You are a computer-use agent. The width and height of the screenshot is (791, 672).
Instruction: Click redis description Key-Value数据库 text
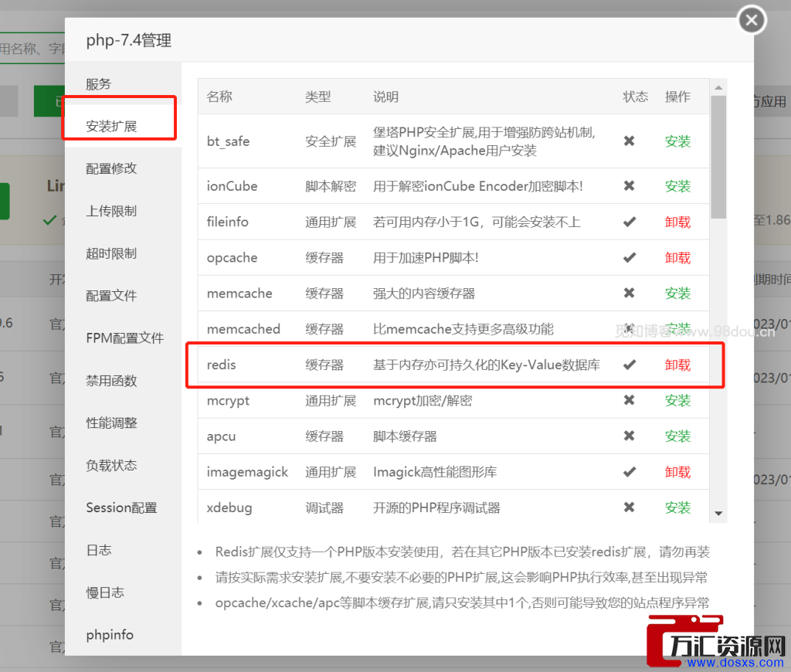(x=550, y=365)
